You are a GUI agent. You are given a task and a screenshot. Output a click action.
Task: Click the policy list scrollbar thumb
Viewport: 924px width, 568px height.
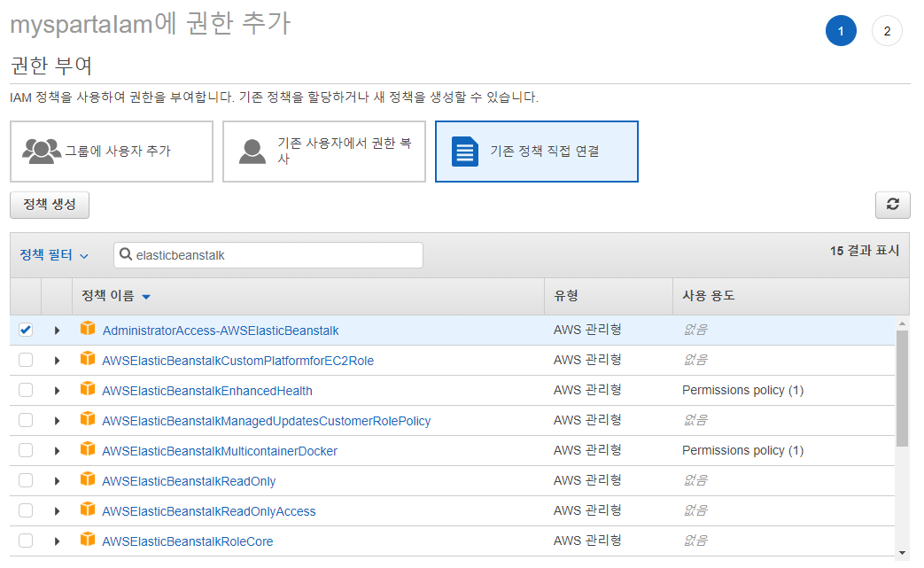click(x=902, y=388)
